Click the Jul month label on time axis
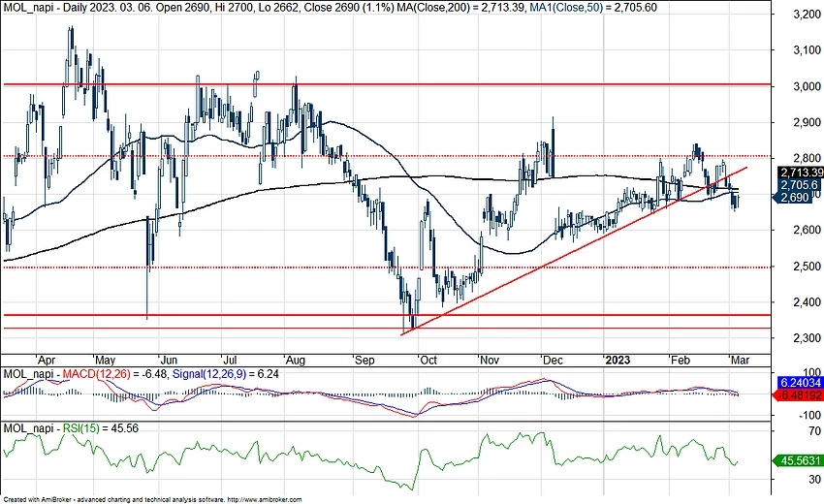 click(x=230, y=361)
